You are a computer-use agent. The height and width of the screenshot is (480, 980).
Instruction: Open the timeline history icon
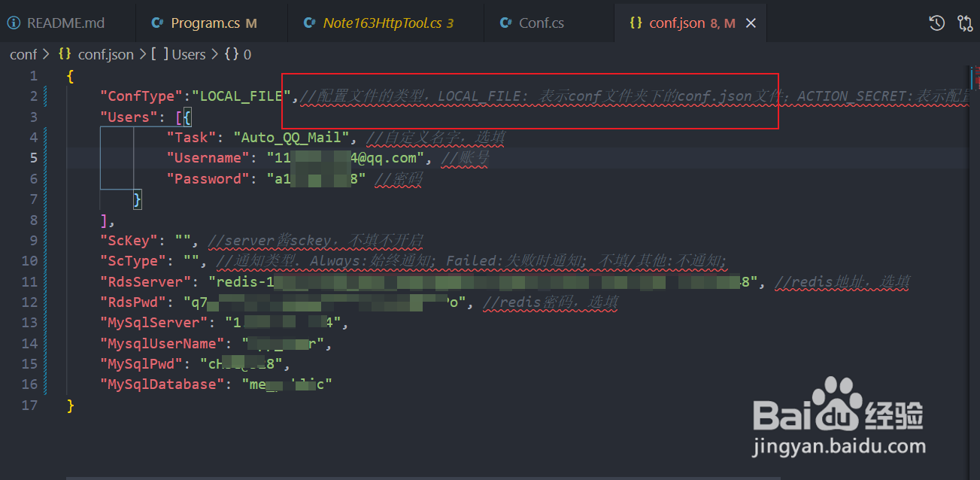pyautogui.click(x=936, y=23)
